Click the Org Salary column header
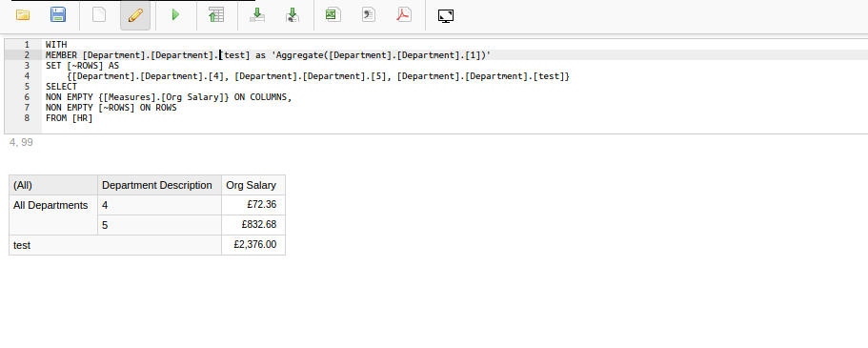 click(253, 185)
